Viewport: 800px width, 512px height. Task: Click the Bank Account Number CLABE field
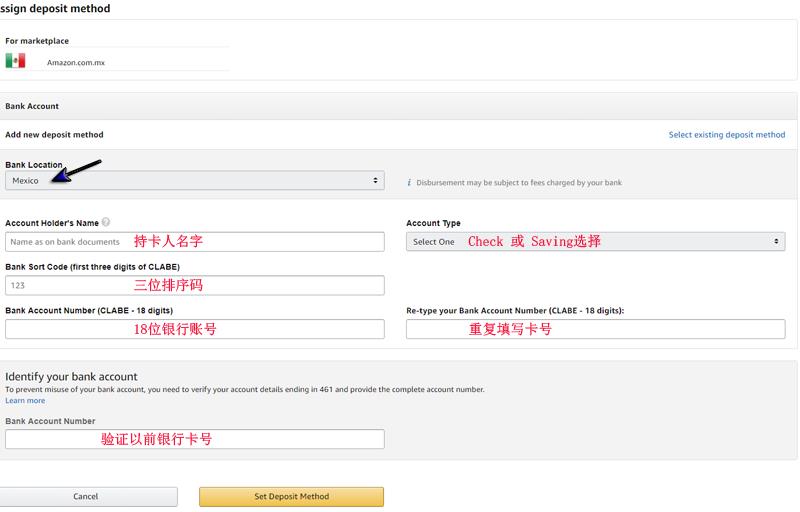(x=195, y=329)
